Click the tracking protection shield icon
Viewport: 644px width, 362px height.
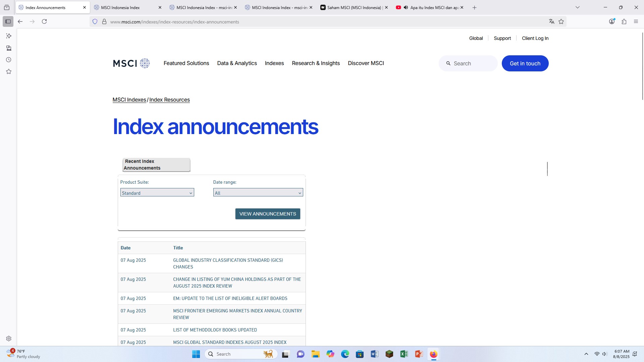click(x=95, y=22)
